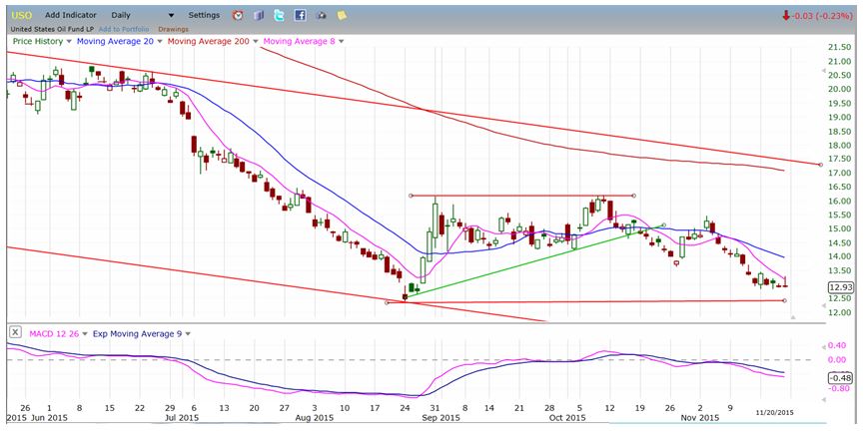The height and width of the screenshot is (441, 868).
Task: Click the small arrow beside MACD 0.40 label
Action: [x=824, y=345]
